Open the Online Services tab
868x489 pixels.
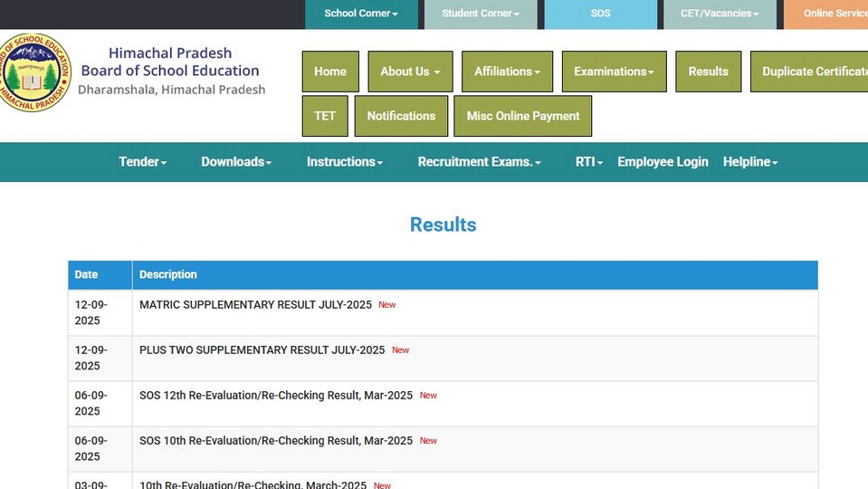[826, 14]
